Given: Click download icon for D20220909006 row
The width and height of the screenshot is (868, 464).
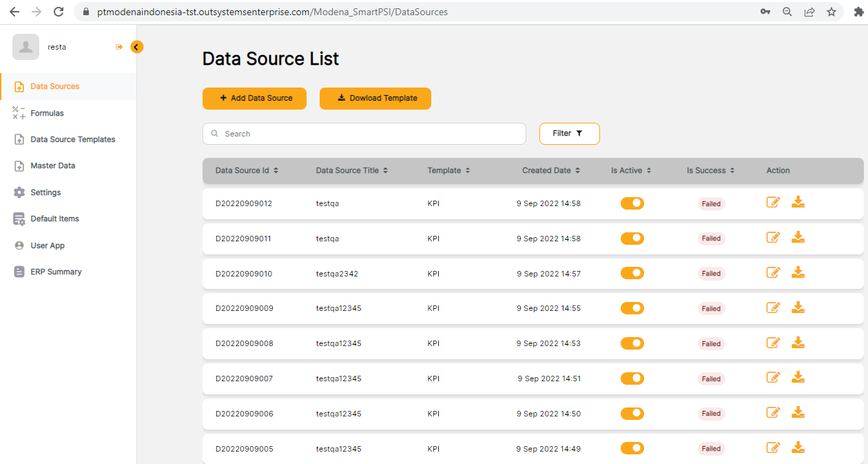Looking at the screenshot, I should pyautogui.click(x=798, y=412).
